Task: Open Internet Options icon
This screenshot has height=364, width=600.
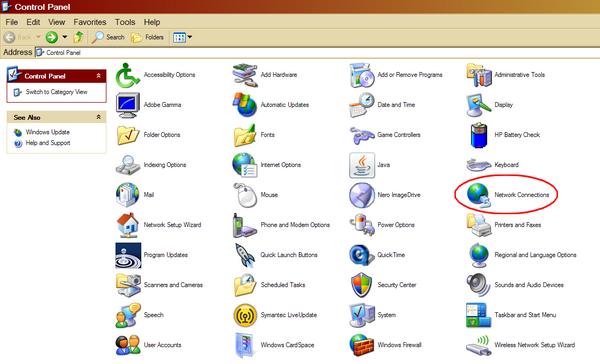Action: coord(245,165)
